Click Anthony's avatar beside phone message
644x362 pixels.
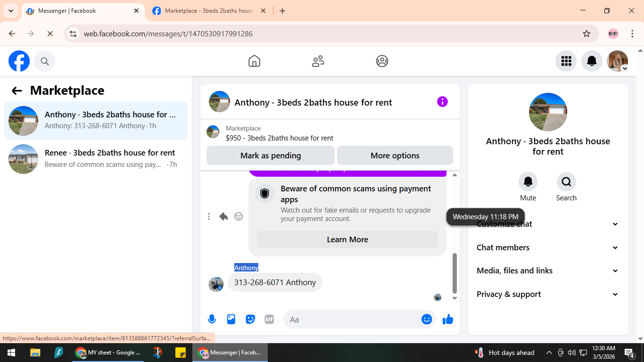[216, 284]
